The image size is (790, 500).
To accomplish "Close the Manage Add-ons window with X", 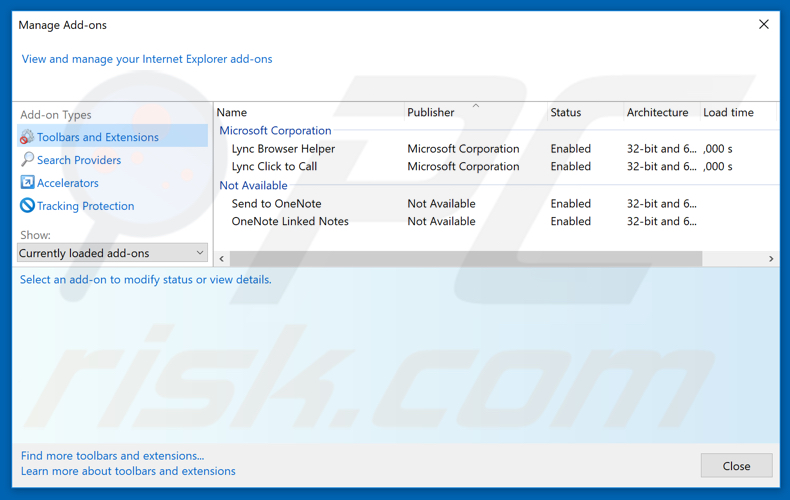I will pyautogui.click(x=764, y=24).
